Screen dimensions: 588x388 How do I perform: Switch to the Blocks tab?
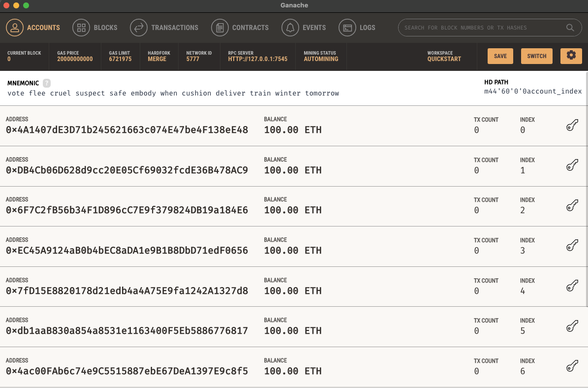click(x=95, y=28)
